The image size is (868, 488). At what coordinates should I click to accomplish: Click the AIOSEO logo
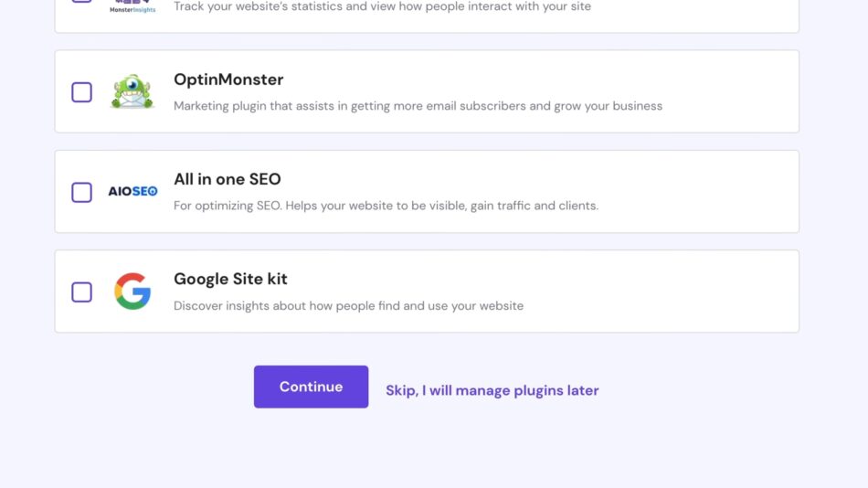tap(132, 191)
